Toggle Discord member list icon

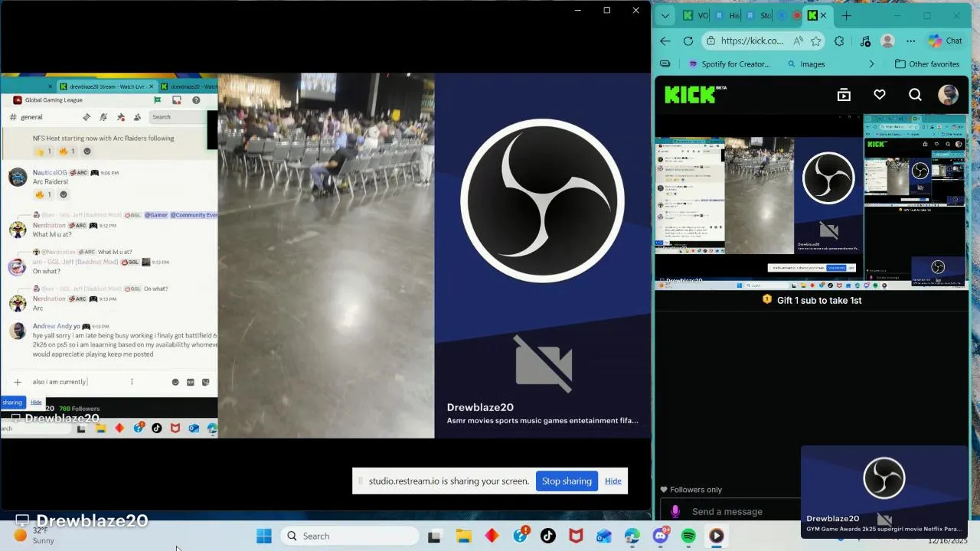click(x=137, y=117)
